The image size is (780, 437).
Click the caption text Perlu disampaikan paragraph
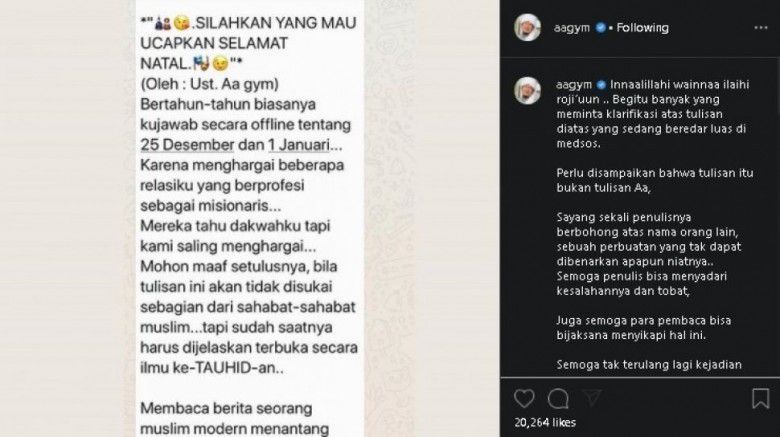coord(655,180)
